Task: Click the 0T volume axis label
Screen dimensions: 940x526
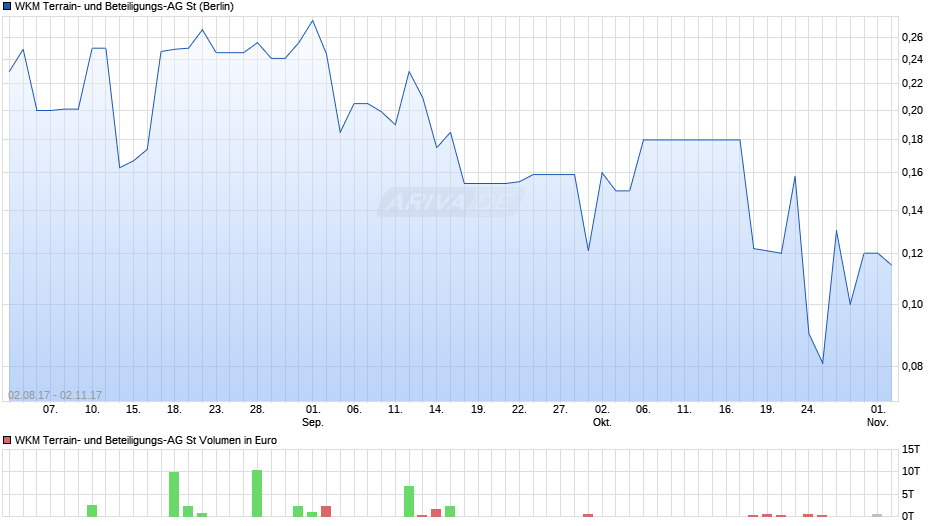Action: pyautogui.click(x=908, y=516)
